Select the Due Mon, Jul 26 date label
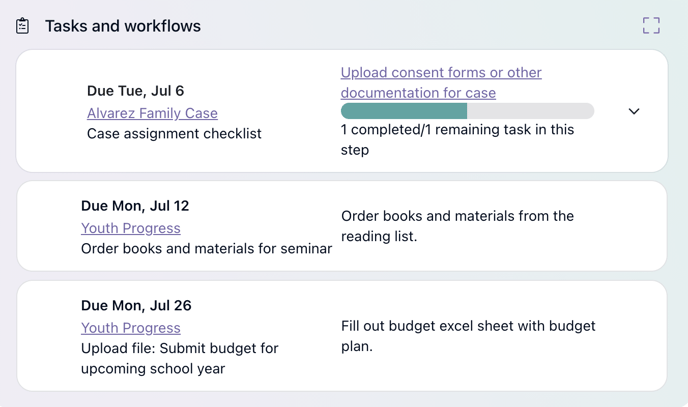688x407 pixels. click(136, 305)
